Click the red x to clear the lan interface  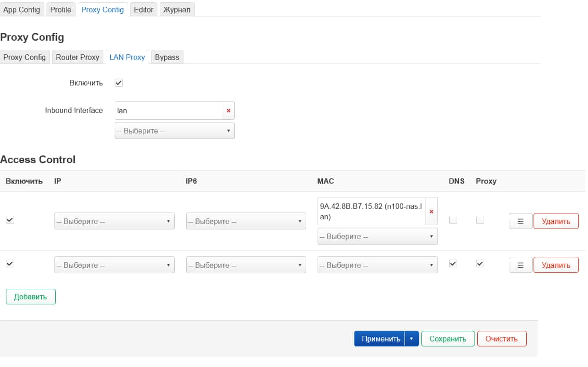point(228,110)
